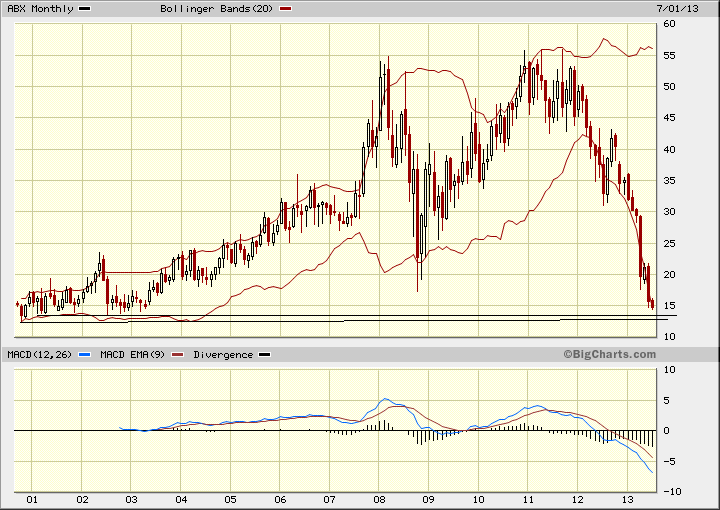Viewport: 720px width, 510px height.
Task: Click the black Divergence legend swatch
Action: [x=264, y=355]
